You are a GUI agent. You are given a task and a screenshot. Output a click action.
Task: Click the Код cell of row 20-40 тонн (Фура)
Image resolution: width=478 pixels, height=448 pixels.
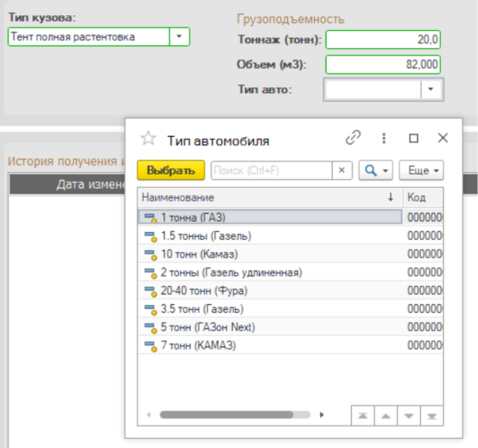coord(423,291)
